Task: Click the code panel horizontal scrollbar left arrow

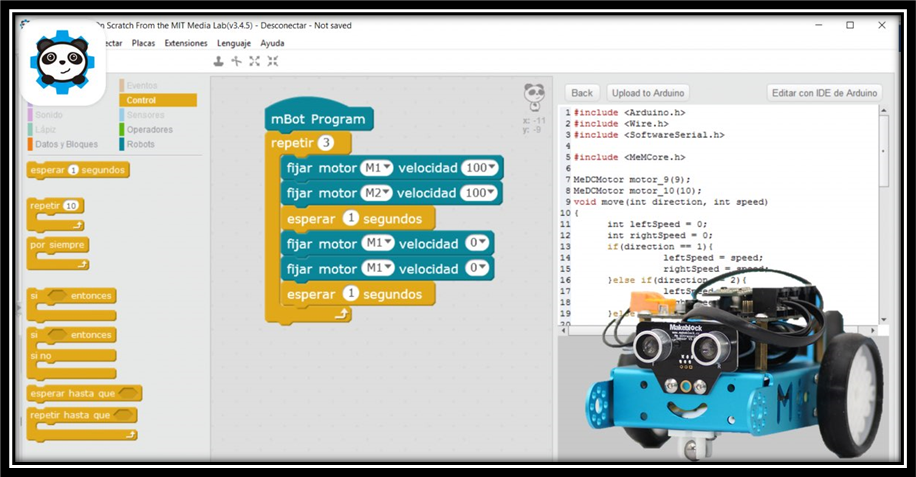Action: 563,330
